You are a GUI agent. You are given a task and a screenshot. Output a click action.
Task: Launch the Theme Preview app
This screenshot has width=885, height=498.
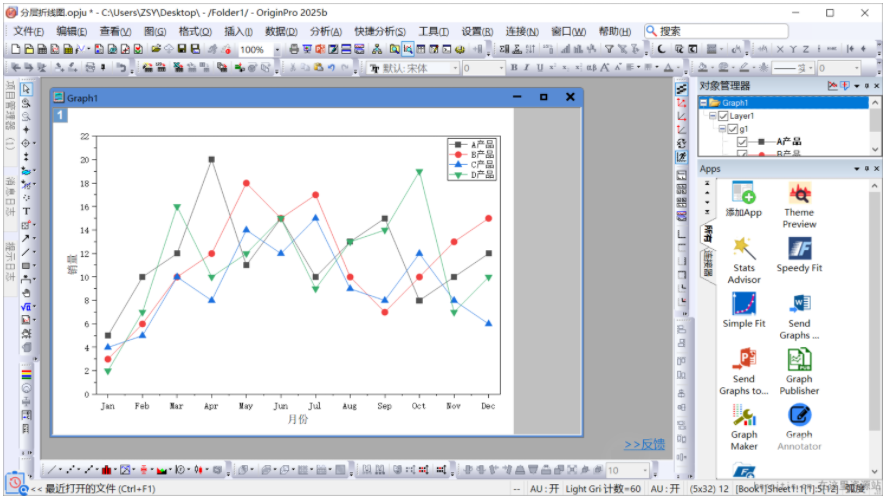coord(799,205)
